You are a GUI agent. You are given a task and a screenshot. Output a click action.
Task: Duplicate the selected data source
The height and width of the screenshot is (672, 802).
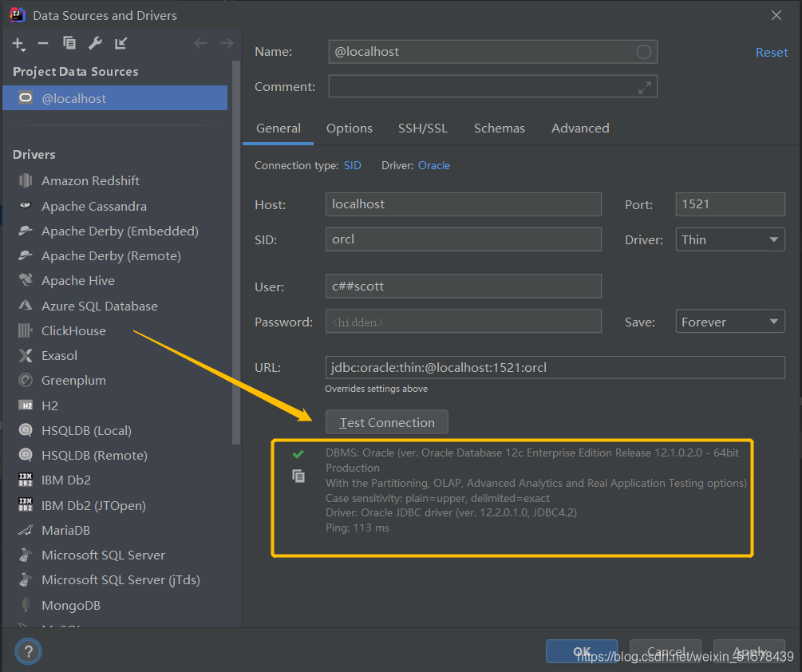[69, 43]
